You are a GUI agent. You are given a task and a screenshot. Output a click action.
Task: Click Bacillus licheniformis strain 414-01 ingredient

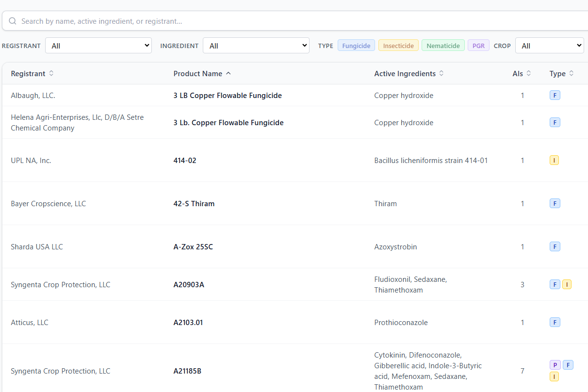[431, 160]
